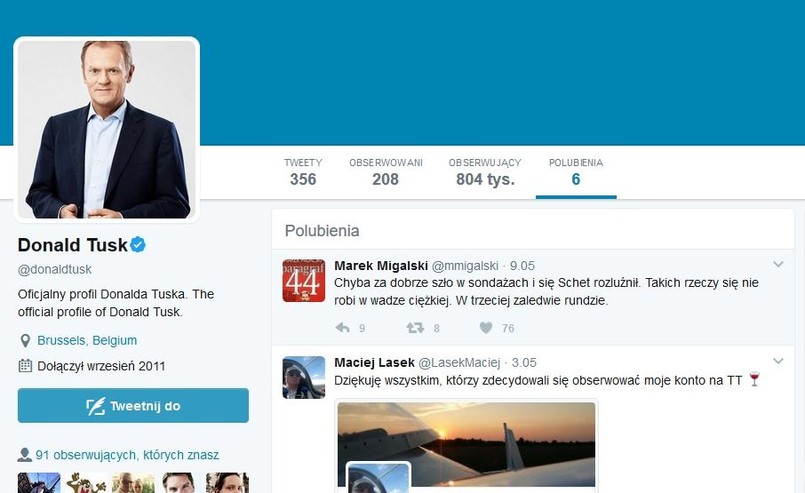Screen dimensions: 805x493
Task: Open the Marek Migalski author name link
Action: 381,266
